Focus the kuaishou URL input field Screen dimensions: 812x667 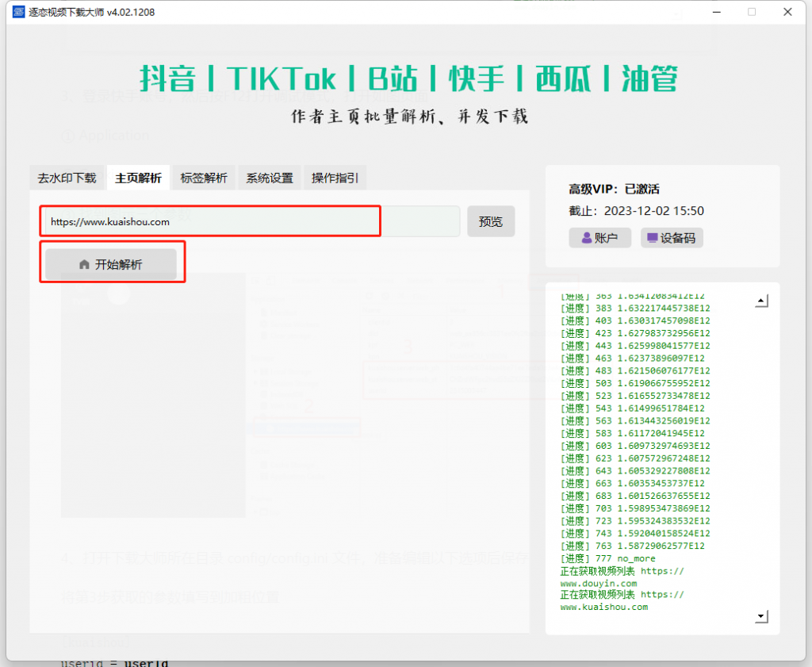[x=250, y=221]
